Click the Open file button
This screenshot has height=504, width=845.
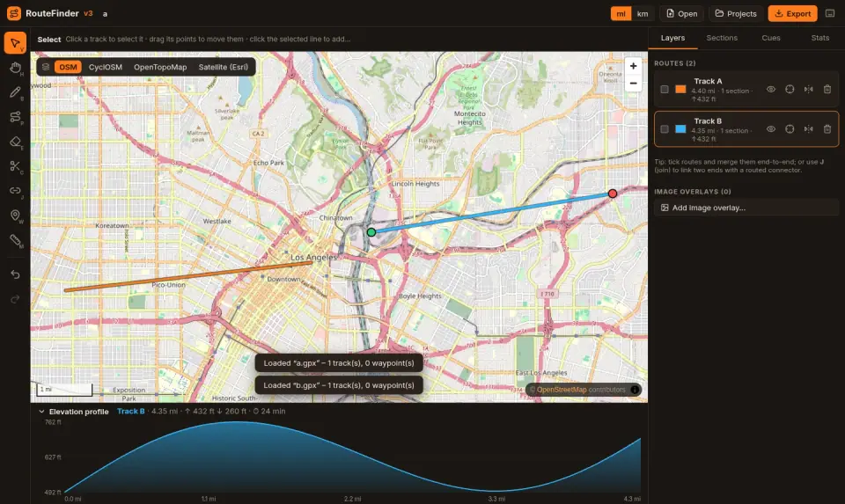[681, 13]
